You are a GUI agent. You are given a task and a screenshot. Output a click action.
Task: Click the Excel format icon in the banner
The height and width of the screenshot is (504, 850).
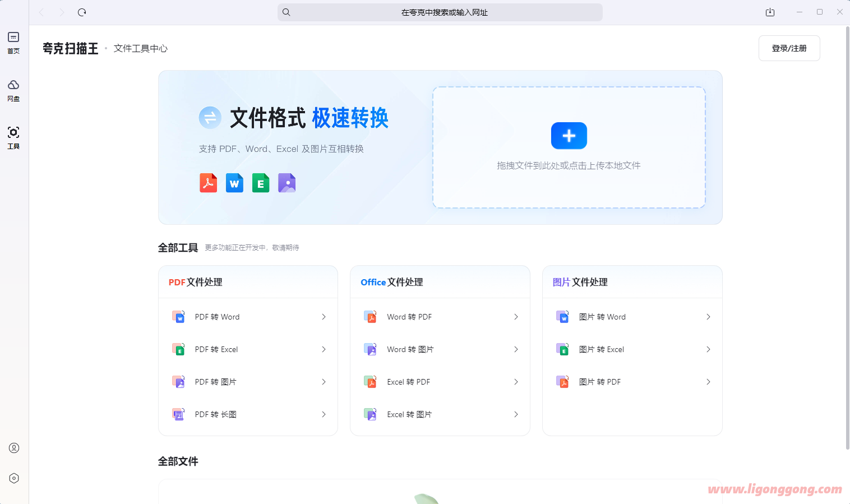[261, 183]
